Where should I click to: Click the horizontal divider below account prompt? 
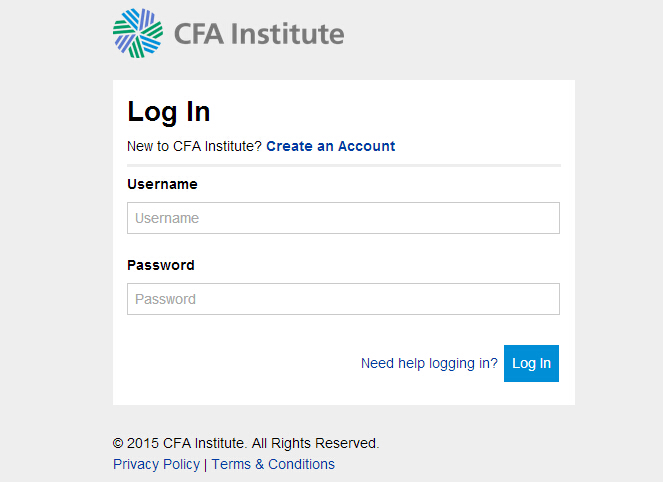pos(343,165)
